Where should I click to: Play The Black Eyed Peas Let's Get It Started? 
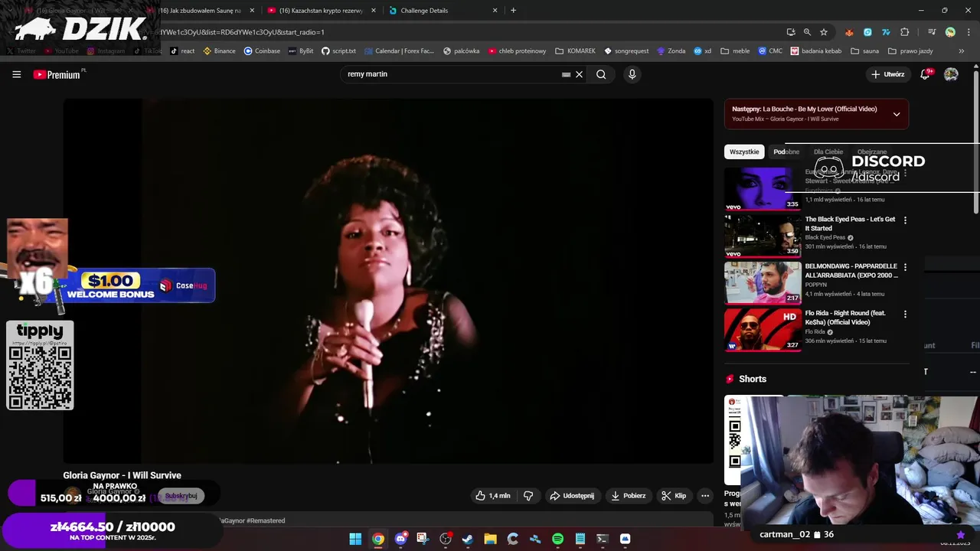point(763,235)
